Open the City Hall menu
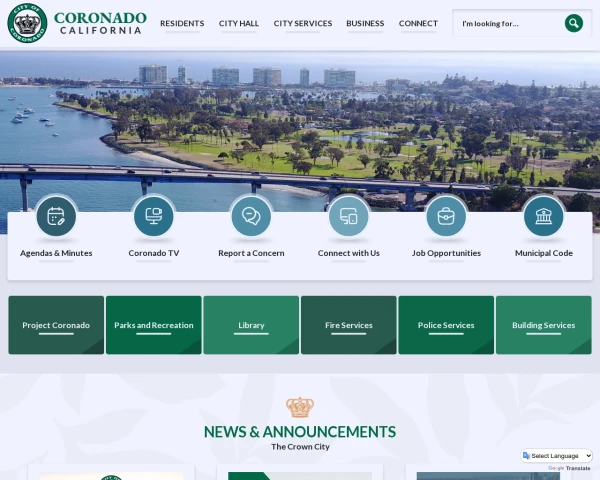 coord(239,23)
